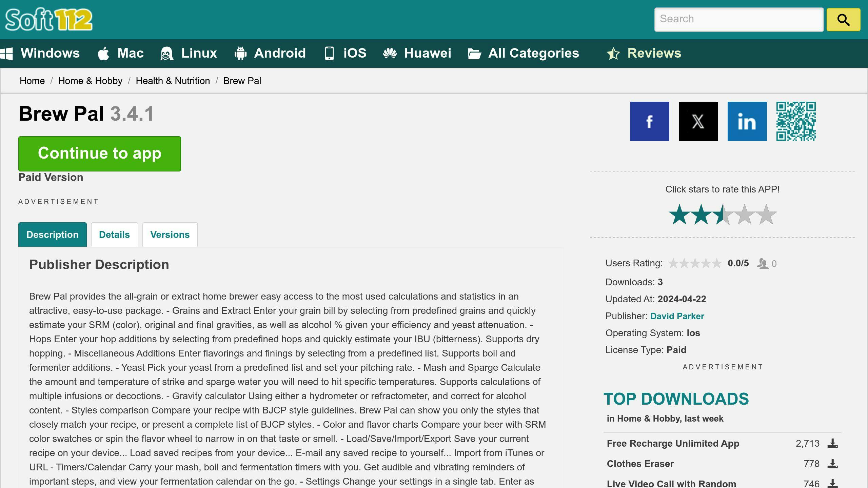Screen dimensions: 868x488
Task: Click the Windows logo icon in navbar
Action: [x=6, y=54]
